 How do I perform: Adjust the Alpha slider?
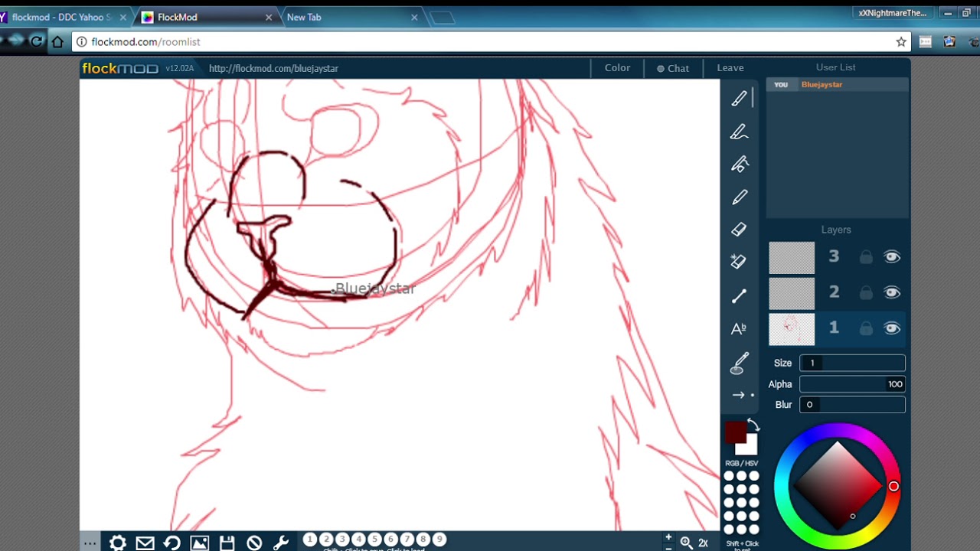tap(852, 384)
